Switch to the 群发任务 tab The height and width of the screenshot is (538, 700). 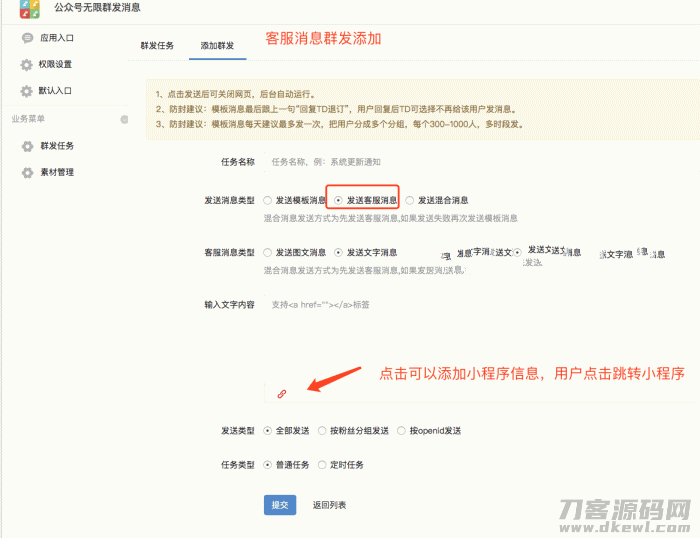coord(157,46)
